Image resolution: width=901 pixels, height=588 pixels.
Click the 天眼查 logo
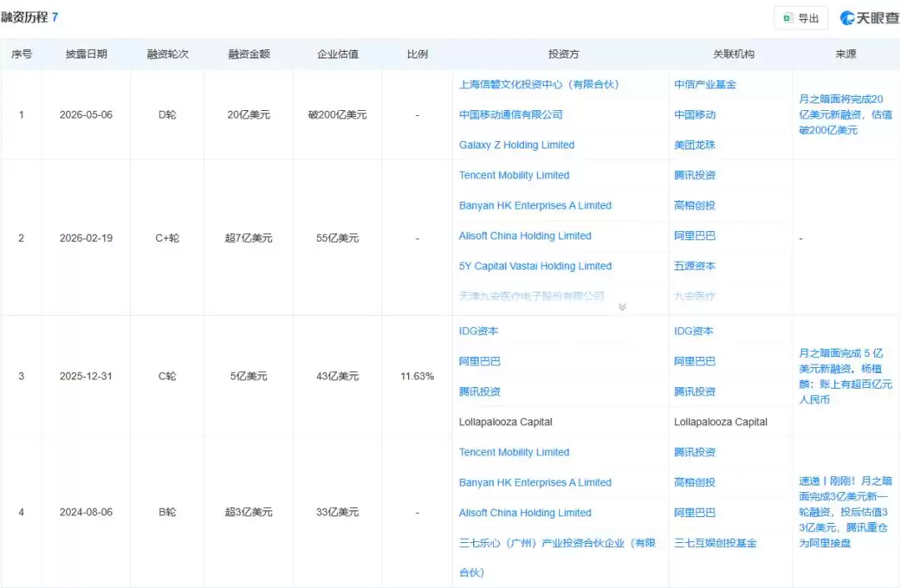point(869,18)
